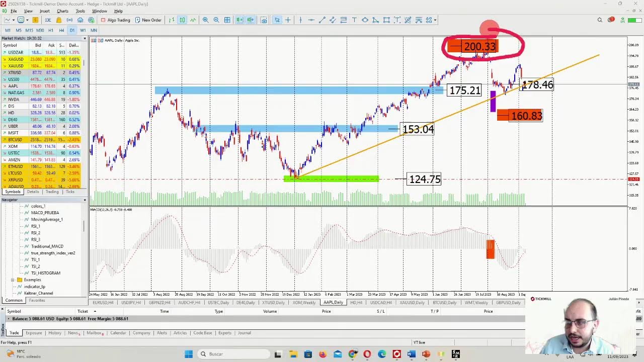Image resolution: width=644 pixels, height=362 pixels.
Task: Select TSI_HISTOGRAM indicator in Navigator
Action: pyautogui.click(x=46, y=273)
